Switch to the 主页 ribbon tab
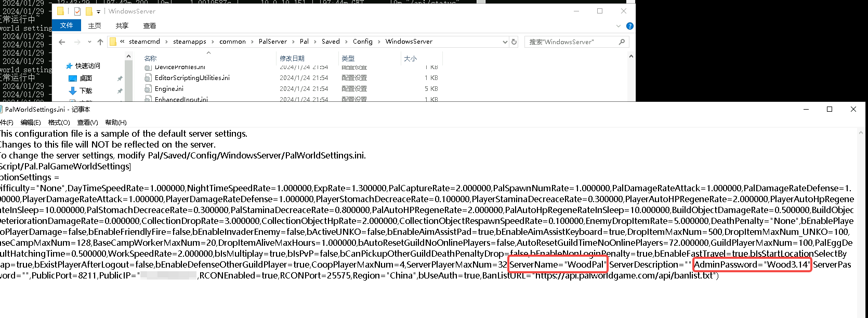Image resolution: width=868 pixels, height=318 pixels. [95, 25]
